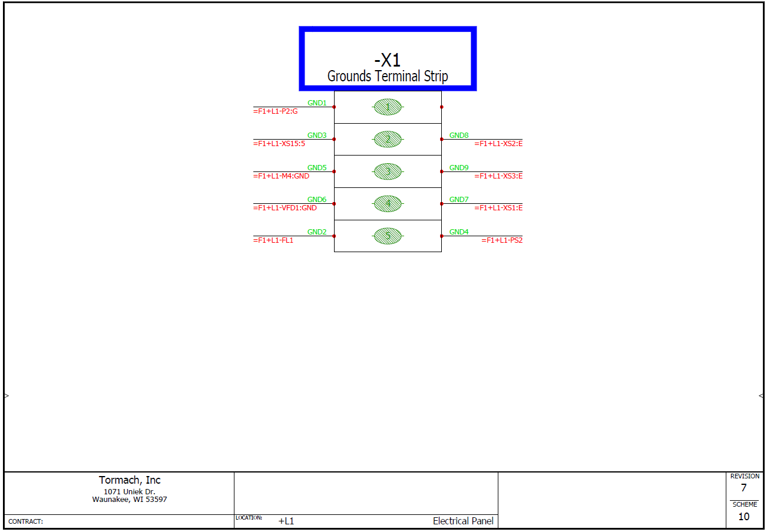Click terminal 5 green oval symbol
The width and height of the screenshot is (767, 532).
[x=388, y=236]
